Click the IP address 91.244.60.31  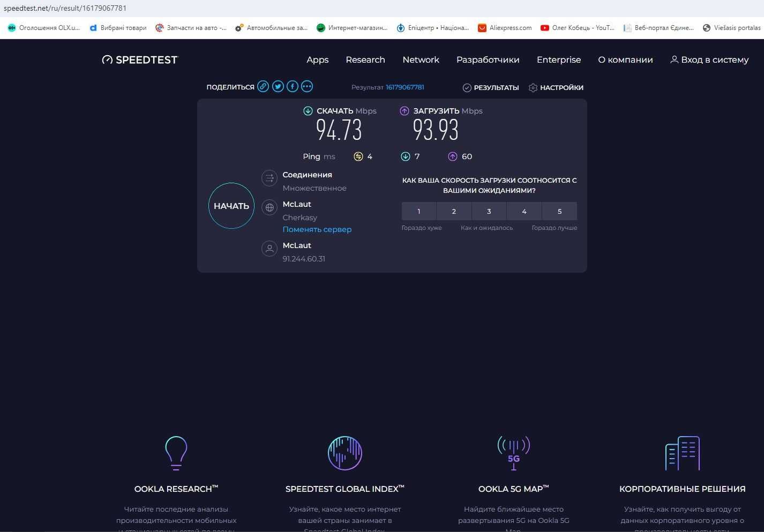coord(304,259)
